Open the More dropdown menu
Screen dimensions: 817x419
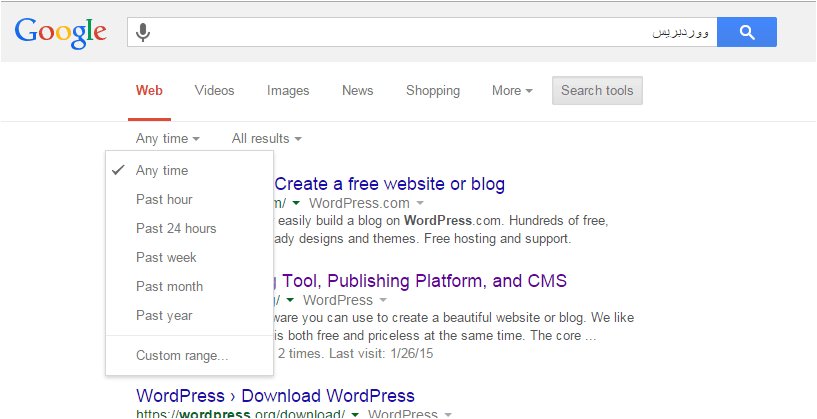click(512, 91)
